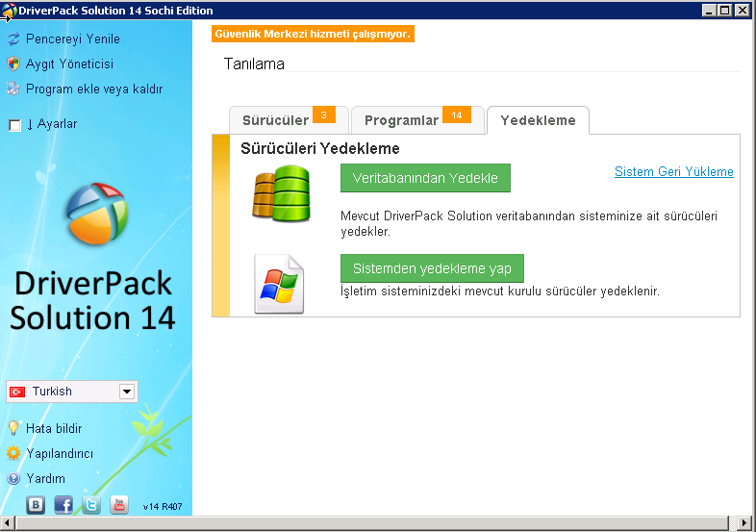
Task: Click the horizontal scrollbar right arrow
Action: [744, 522]
